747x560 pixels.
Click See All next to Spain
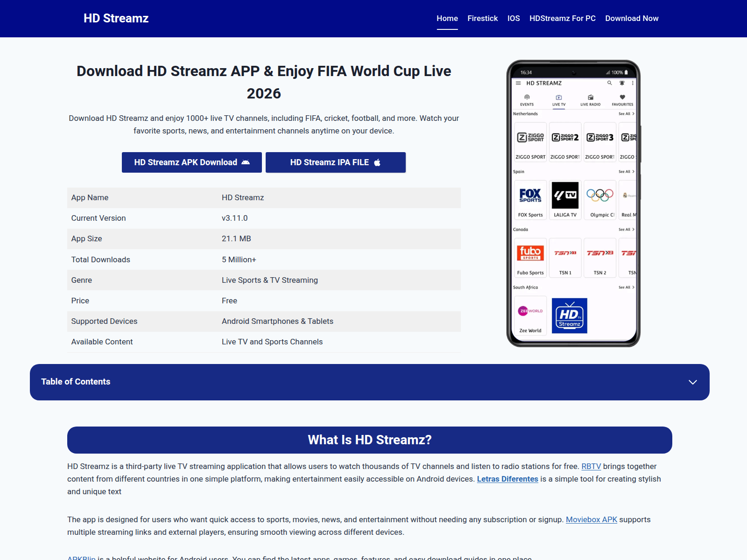[x=627, y=172]
